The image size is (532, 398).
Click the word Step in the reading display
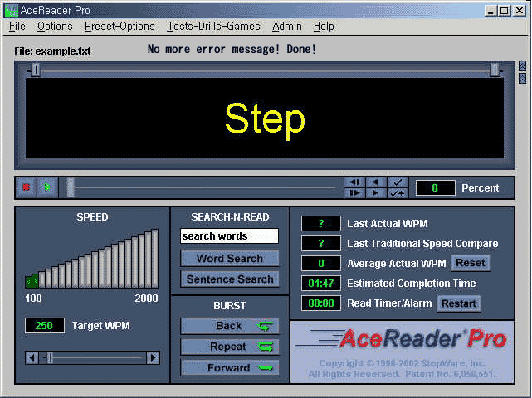265,120
